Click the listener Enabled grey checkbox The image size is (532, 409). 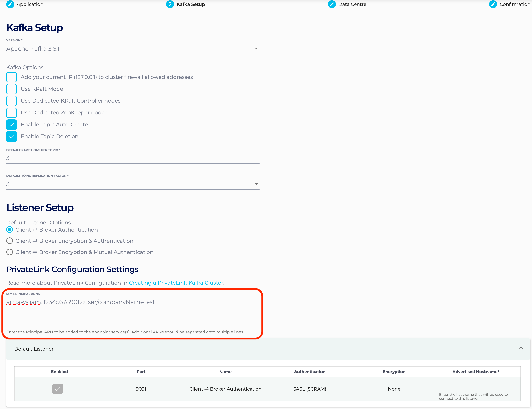coord(58,389)
